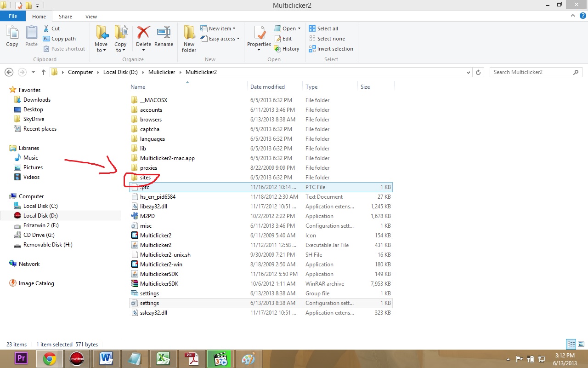
Task: Create a New folder
Action: click(x=188, y=39)
